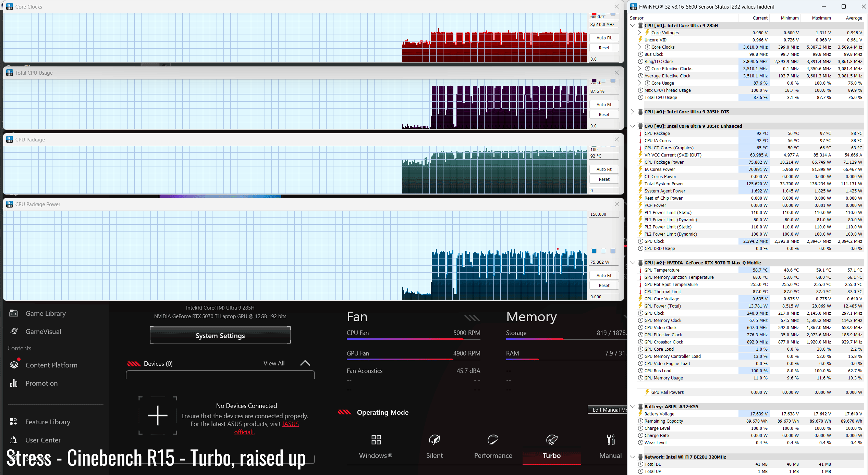Viewport: 868px width, 475px height.
Task: Click the Minimum column header
Action: tap(785, 18)
